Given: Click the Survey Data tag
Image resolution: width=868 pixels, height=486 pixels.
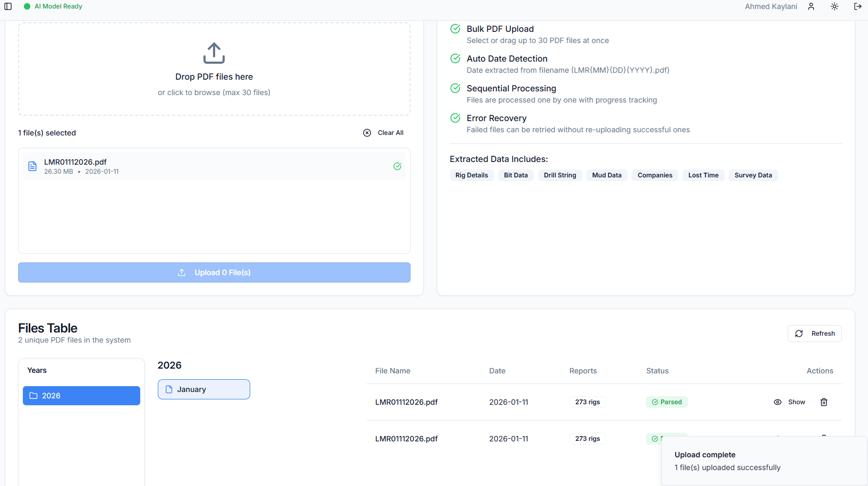Looking at the screenshot, I should coord(753,175).
